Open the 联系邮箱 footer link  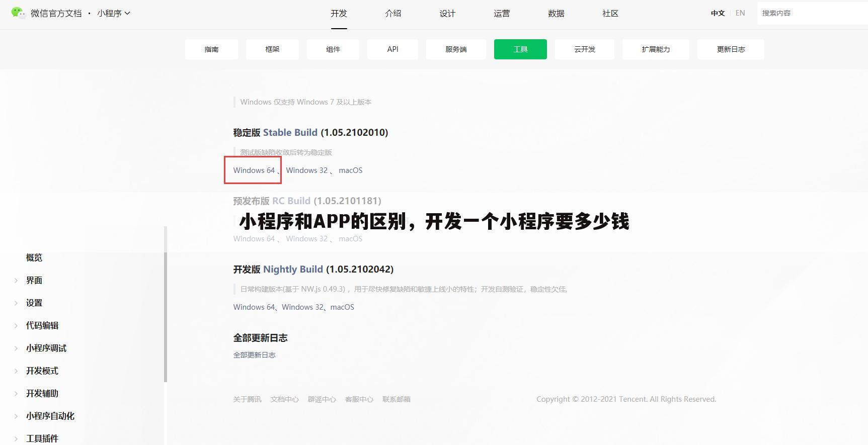tap(396, 399)
